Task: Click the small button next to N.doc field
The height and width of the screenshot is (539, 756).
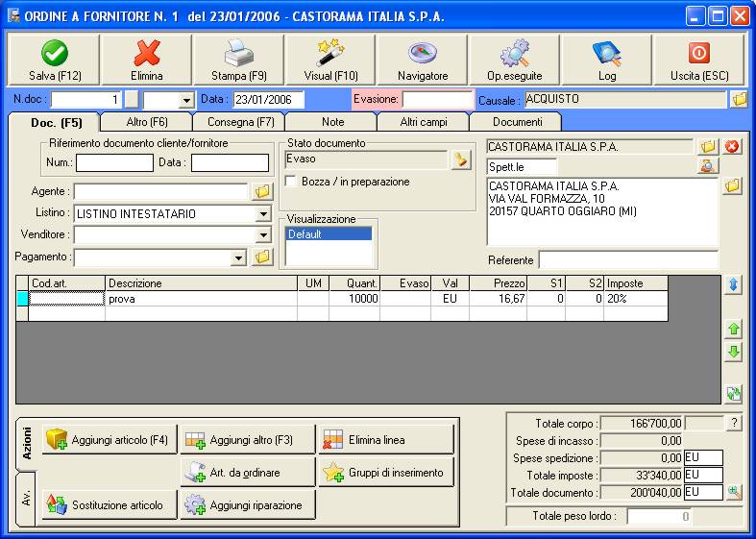Action: click(132, 100)
